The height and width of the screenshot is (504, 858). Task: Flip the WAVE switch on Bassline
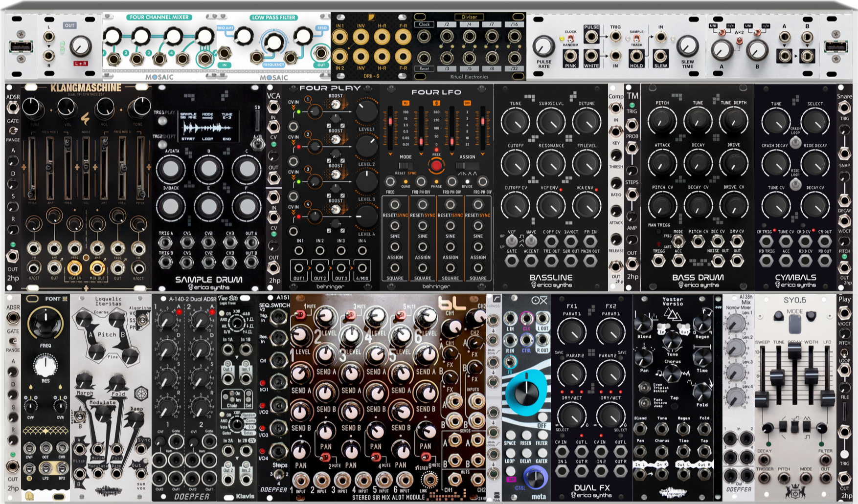tap(532, 241)
